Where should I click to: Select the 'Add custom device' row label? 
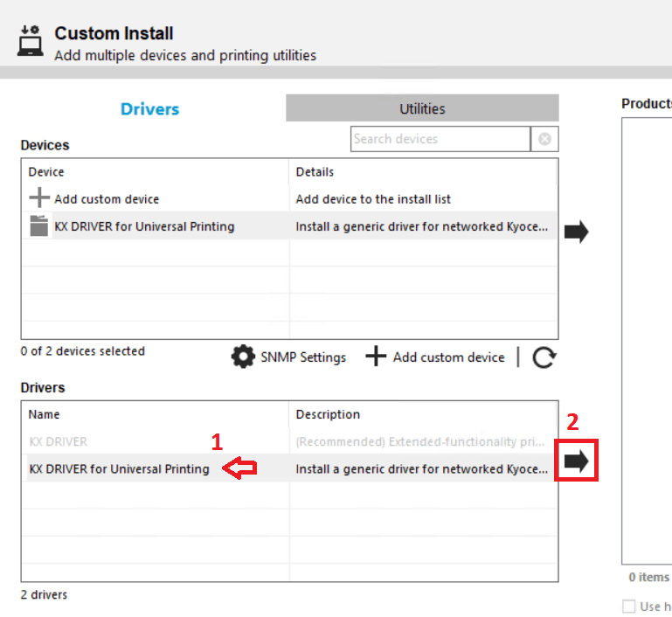tap(107, 199)
